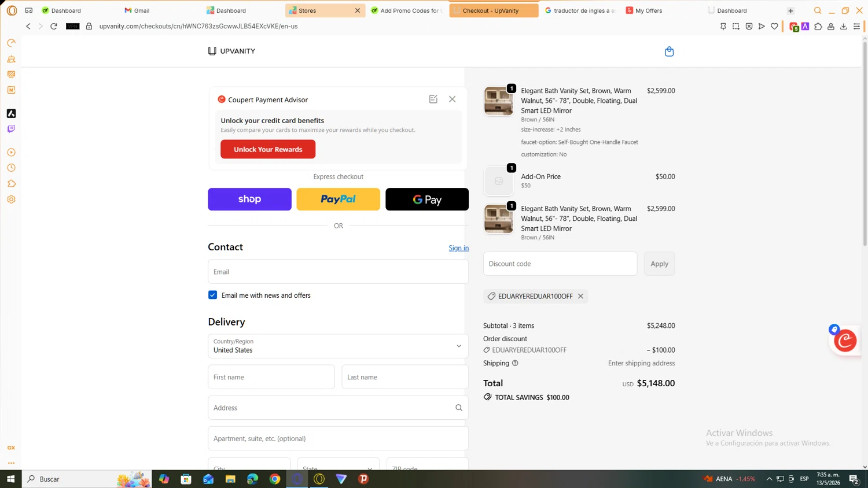Click the Last name field
The width and height of the screenshot is (868, 488).
click(x=405, y=377)
